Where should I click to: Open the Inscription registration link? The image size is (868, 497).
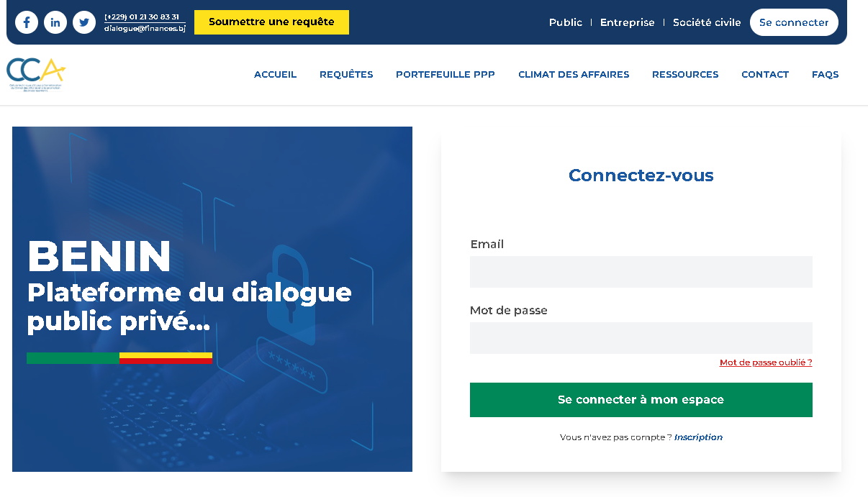click(x=698, y=437)
